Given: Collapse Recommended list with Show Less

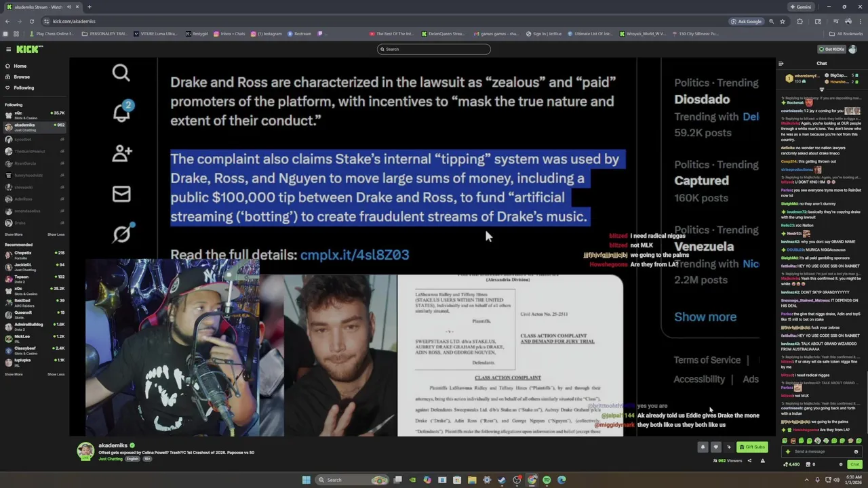Looking at the screenshot, I should pyautogui.click(x=56, y=374).
